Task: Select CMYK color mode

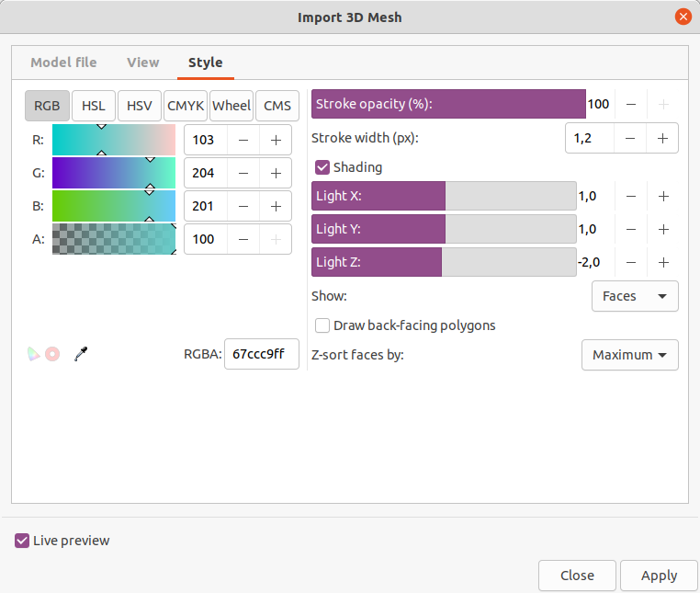Action: (186, 106)
